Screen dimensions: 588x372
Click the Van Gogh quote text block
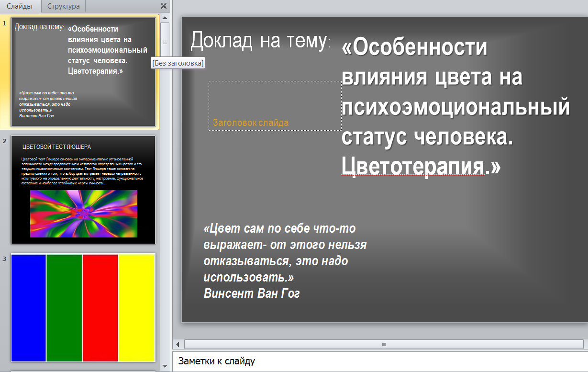click(285, 261)
